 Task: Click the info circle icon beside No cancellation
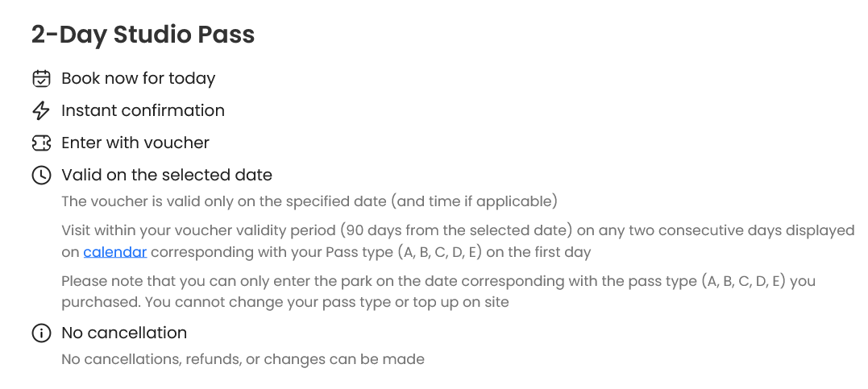42,333
